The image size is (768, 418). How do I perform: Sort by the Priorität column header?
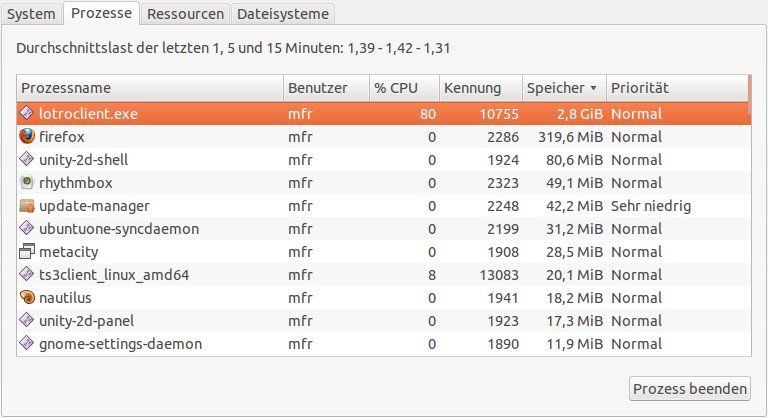click(x=678, y=88)
